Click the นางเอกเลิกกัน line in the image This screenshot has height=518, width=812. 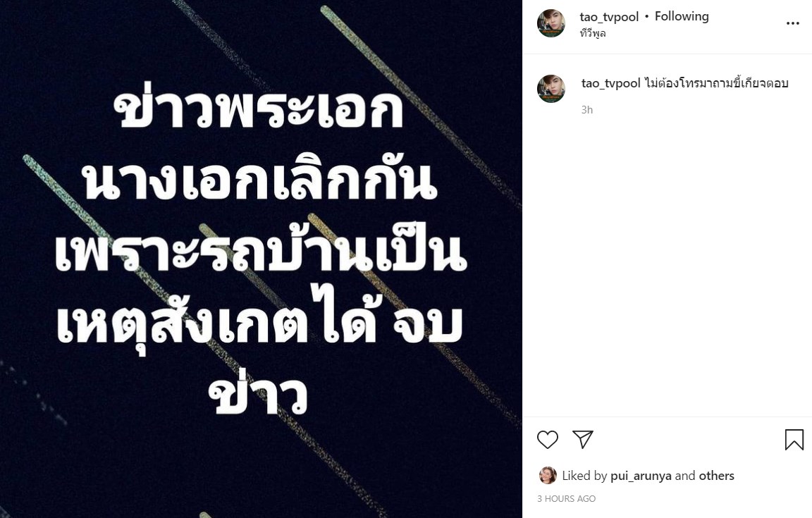point(261,181)
